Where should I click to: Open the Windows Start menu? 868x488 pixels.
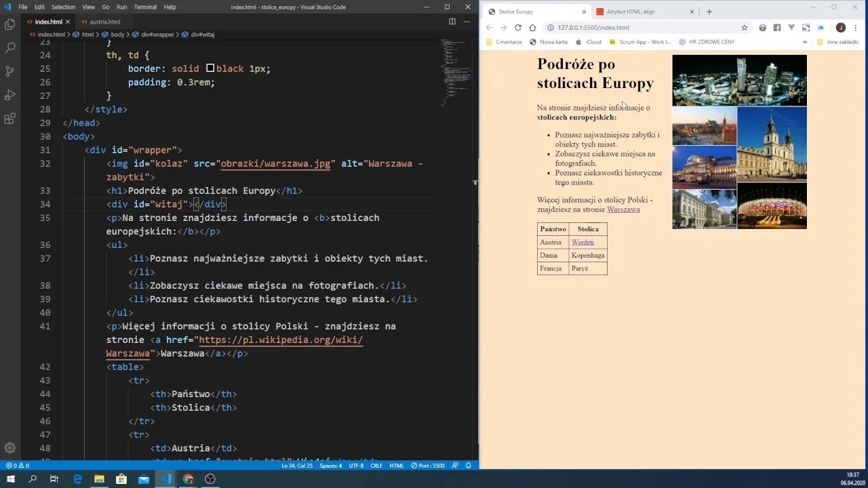pyautogui.click(x=10, y=479)
